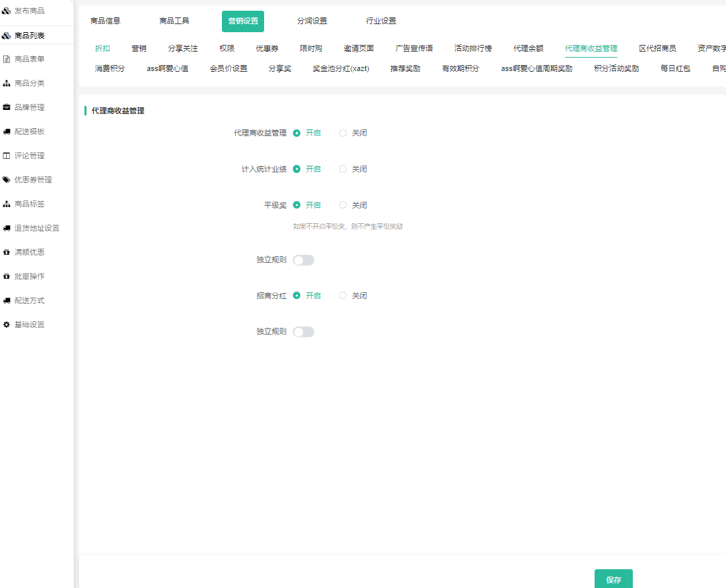Open the 广告宣传语 sub-tab
Screen dimensions: 726x588
click(414, 48)
